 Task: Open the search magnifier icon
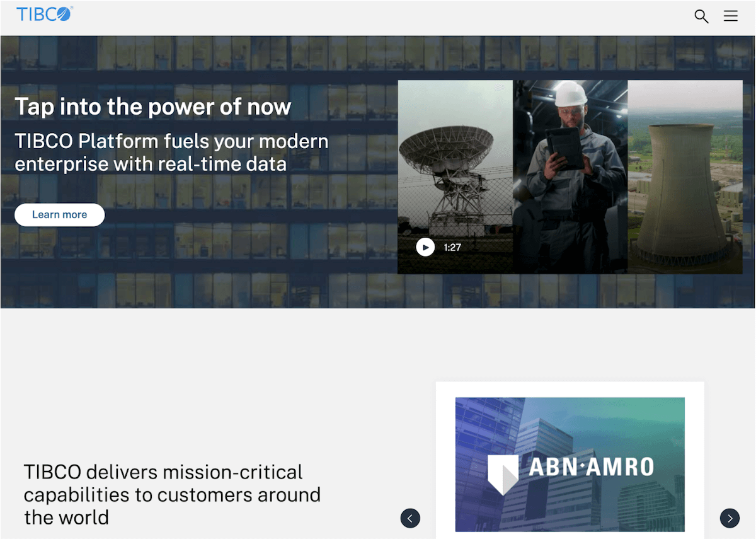click(x=701, y=16)
